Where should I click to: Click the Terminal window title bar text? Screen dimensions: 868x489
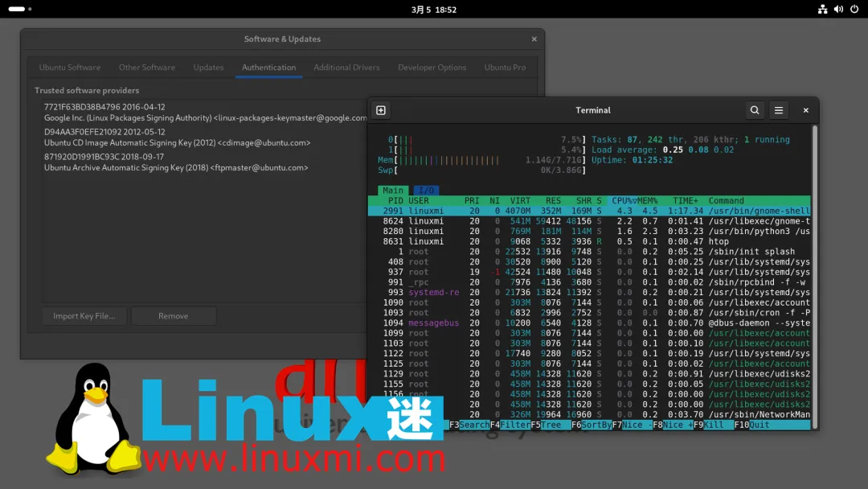593,110
